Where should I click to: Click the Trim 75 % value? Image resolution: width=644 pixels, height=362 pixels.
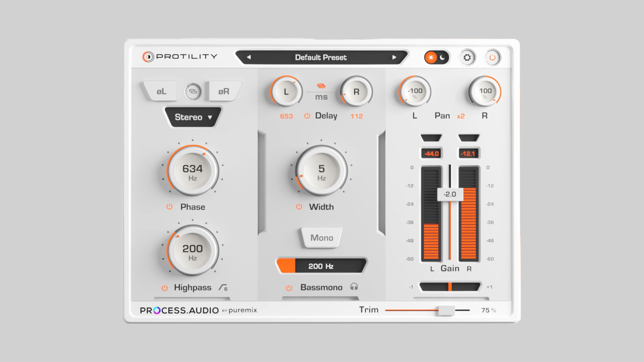click(x=488, y=310)
